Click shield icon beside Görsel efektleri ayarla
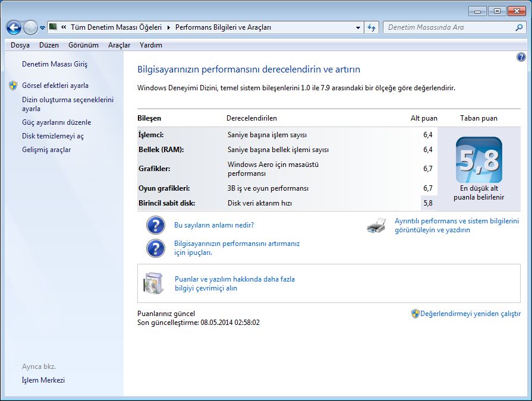 pyautogui.click(x=13, y=86)
